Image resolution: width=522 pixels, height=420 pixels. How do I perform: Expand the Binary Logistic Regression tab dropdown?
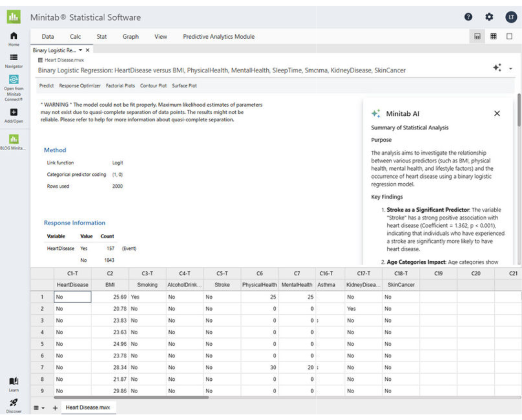80,50
